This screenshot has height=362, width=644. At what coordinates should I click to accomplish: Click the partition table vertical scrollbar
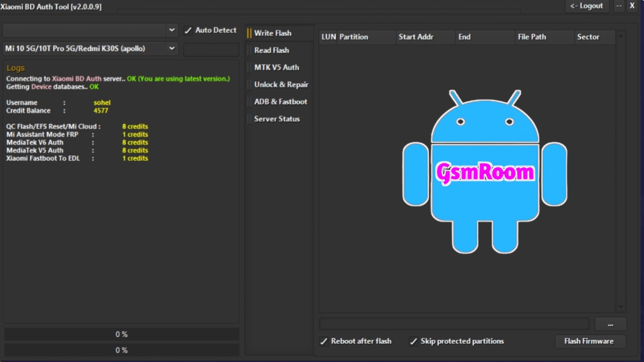620,171
